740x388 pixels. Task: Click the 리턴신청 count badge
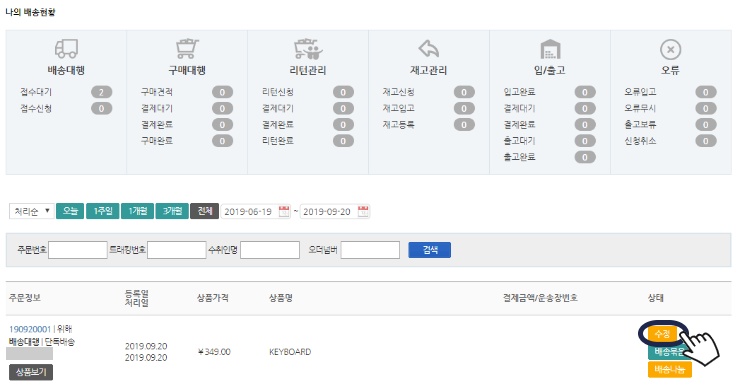pos(343,92)
